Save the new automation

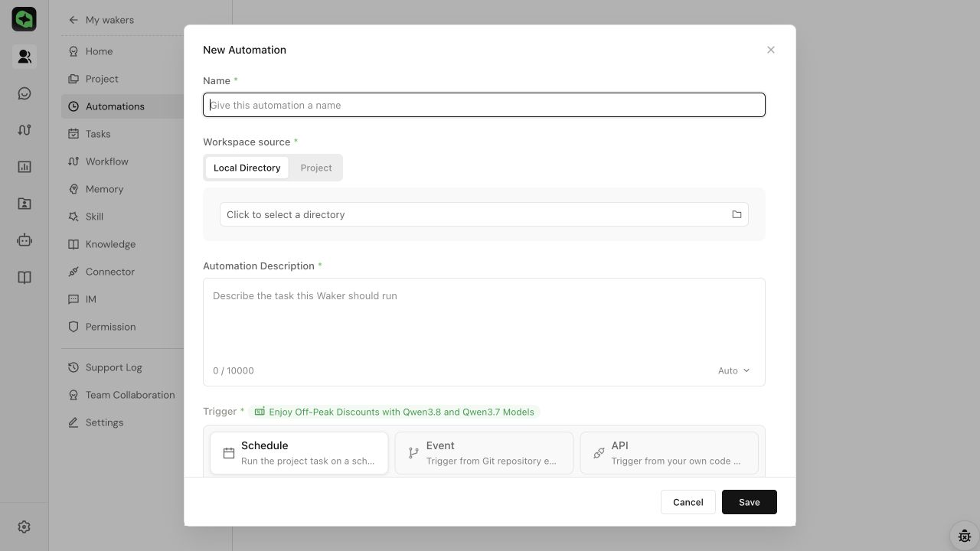click(x=749, y=502)
